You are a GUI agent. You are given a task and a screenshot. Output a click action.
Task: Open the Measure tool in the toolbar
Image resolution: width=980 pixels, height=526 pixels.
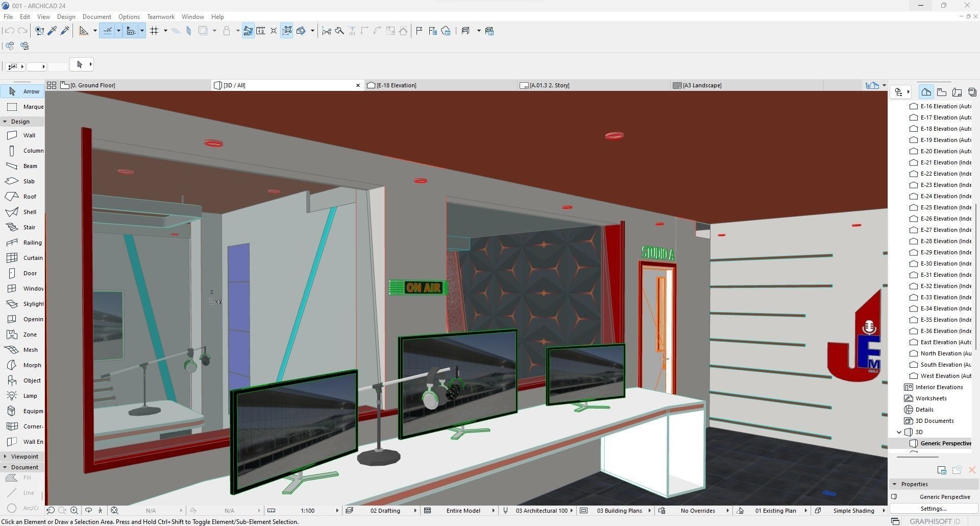tap(261, 31)
